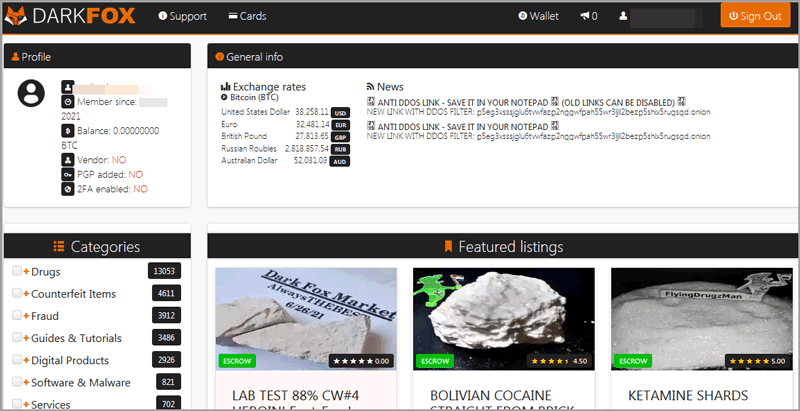This screenshot has height=411, width=800.
Task: Click the clock icon beside Member since
Action: [68, 101]
